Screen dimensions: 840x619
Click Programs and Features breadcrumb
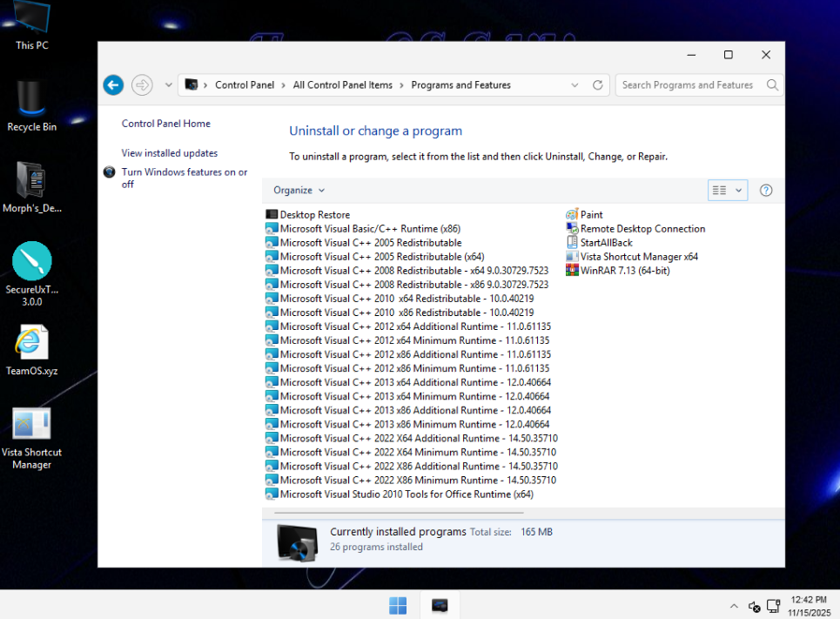click(x=460, y=84)
